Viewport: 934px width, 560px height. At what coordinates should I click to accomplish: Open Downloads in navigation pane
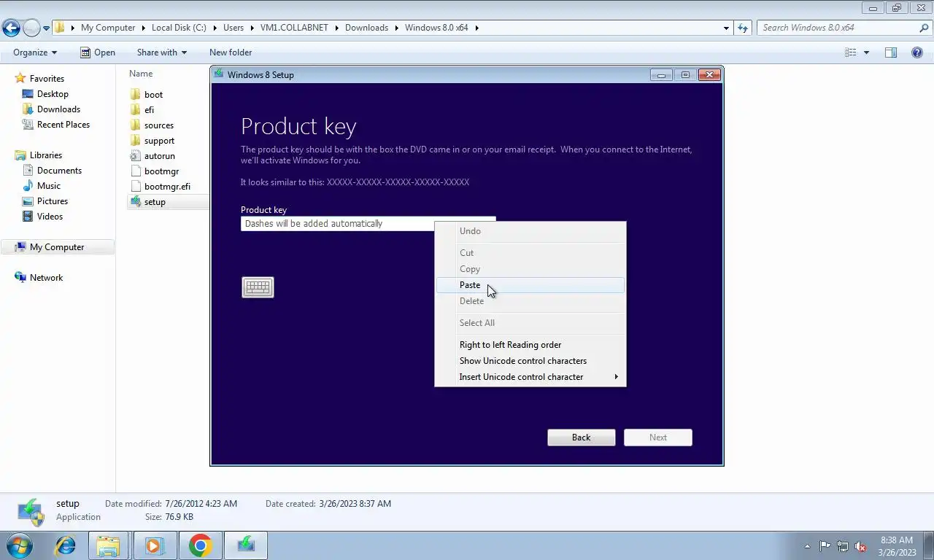coord(58,109)
